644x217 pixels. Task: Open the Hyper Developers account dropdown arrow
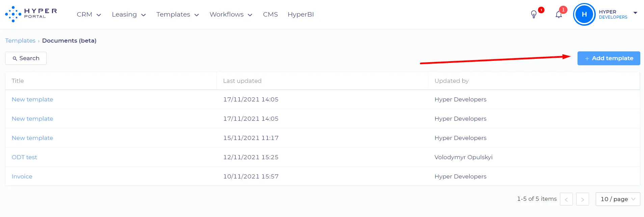(635, 13)
